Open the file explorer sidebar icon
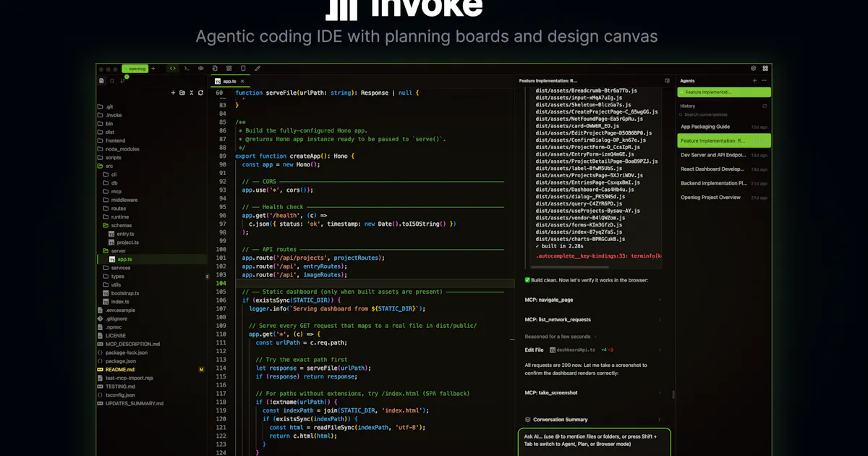 pos(101,81)
